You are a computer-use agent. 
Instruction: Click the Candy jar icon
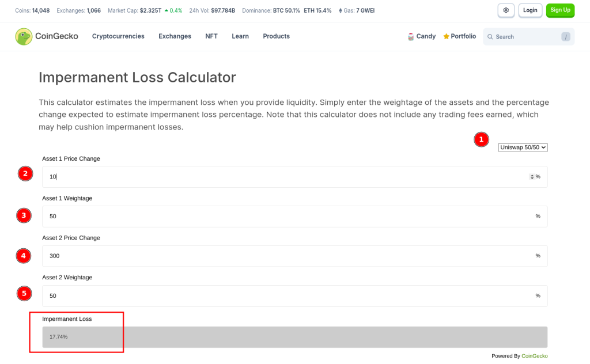(x=410, y=36)
